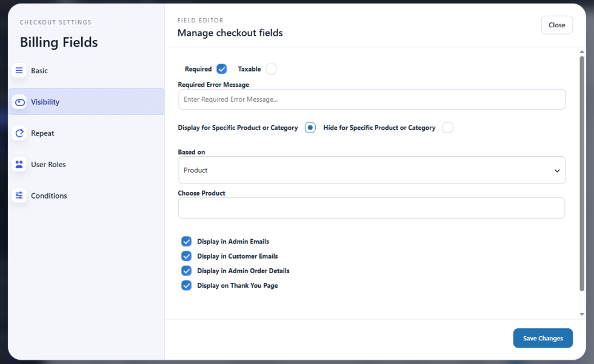Viewport: 594px width, 364px height.
Task: Click the Basic hamburger lines icon
Action: coord(19,71)
